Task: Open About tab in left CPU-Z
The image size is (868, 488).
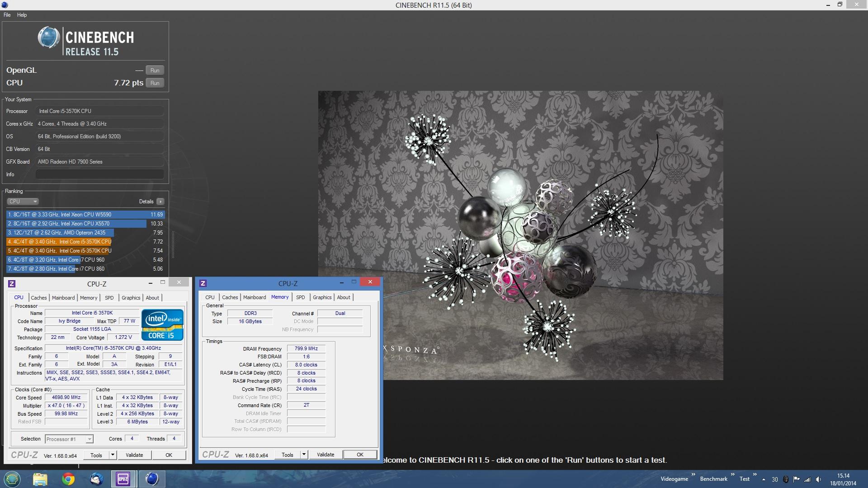Action: (152, 298)
